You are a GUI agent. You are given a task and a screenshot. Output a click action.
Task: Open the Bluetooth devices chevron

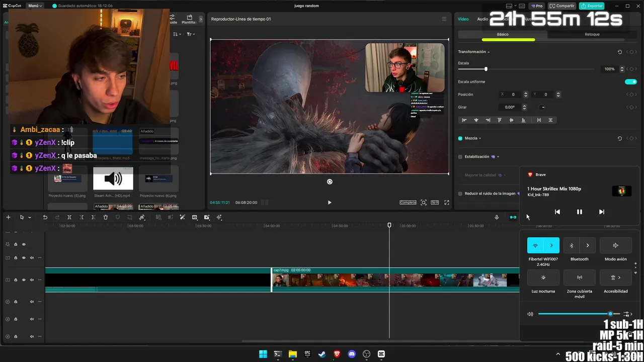click(588, 245)
